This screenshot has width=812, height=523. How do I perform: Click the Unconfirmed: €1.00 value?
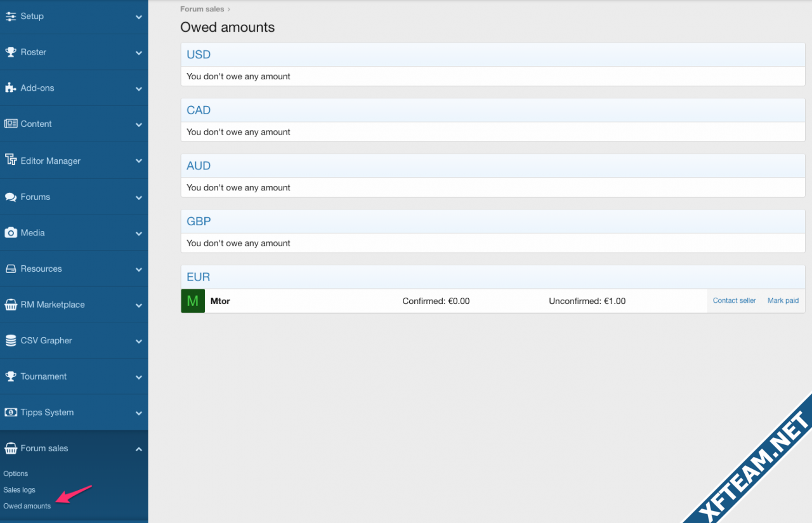point(587,301)
